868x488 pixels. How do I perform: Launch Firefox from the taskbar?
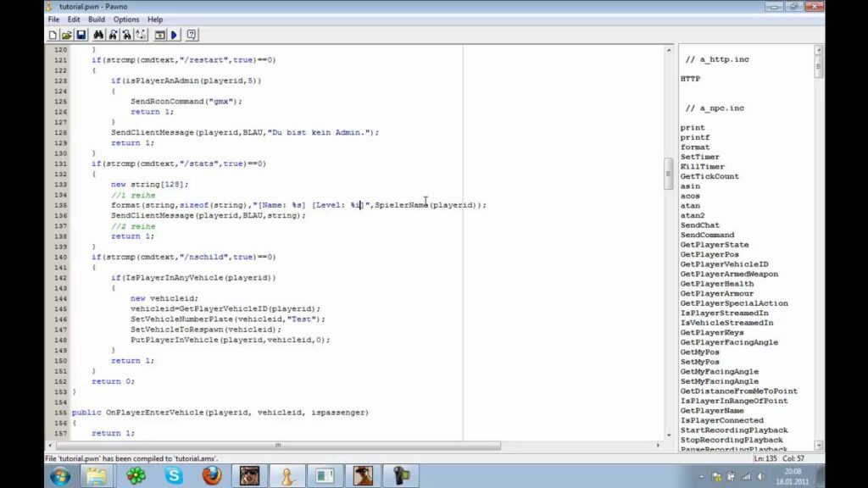212,475
